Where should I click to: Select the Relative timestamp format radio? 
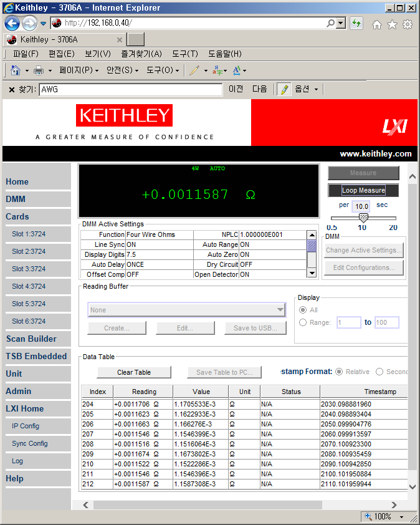340,372
